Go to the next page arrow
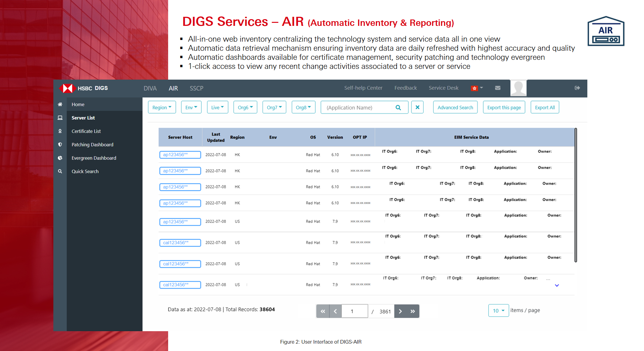This screenshot has height=351, width=644. (400, 311)
